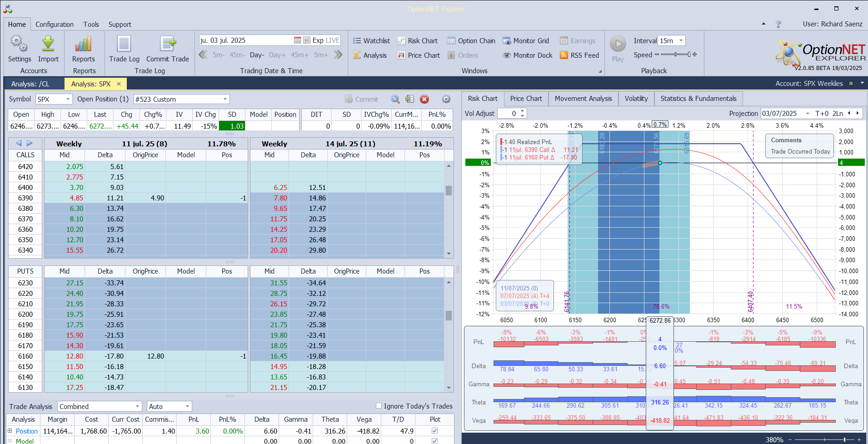Jump back with the double left chevron
868x444 pixels.
(x=203, y=55)
